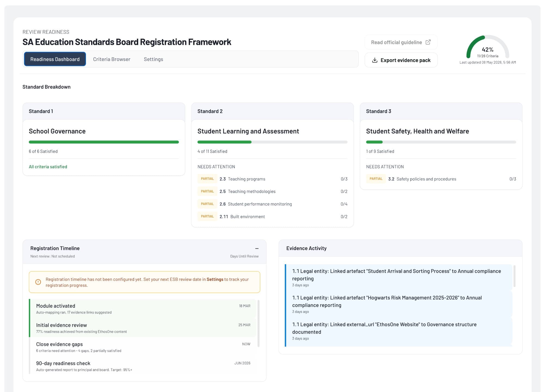
Task: Click the 42% readiness gauge
Action: (488, 47)
